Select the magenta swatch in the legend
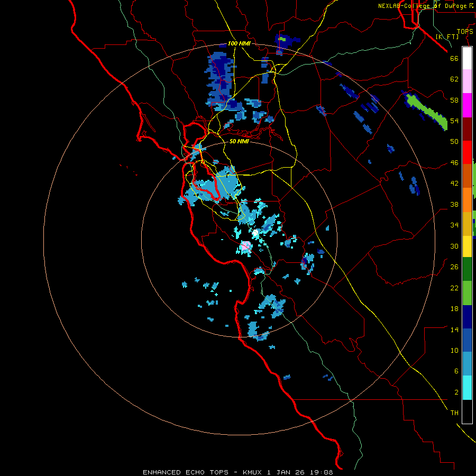This screenshot has height=476, width=476. (467, 105)
